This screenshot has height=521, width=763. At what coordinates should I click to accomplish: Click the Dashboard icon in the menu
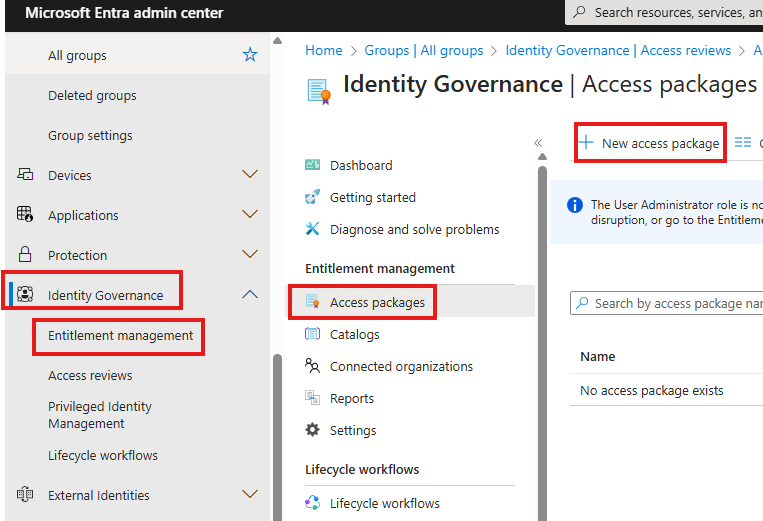pos(313,165)
